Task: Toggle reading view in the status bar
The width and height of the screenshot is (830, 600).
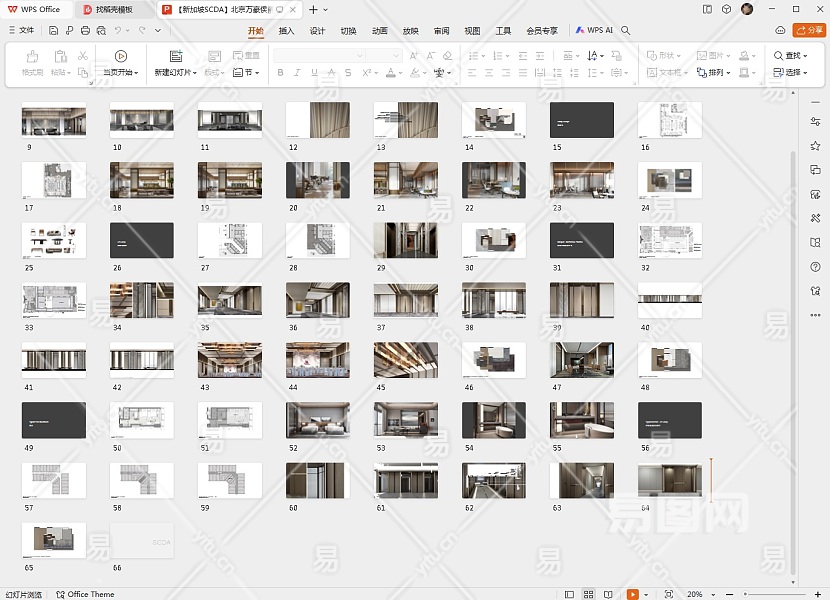Action: click(610, 594)
